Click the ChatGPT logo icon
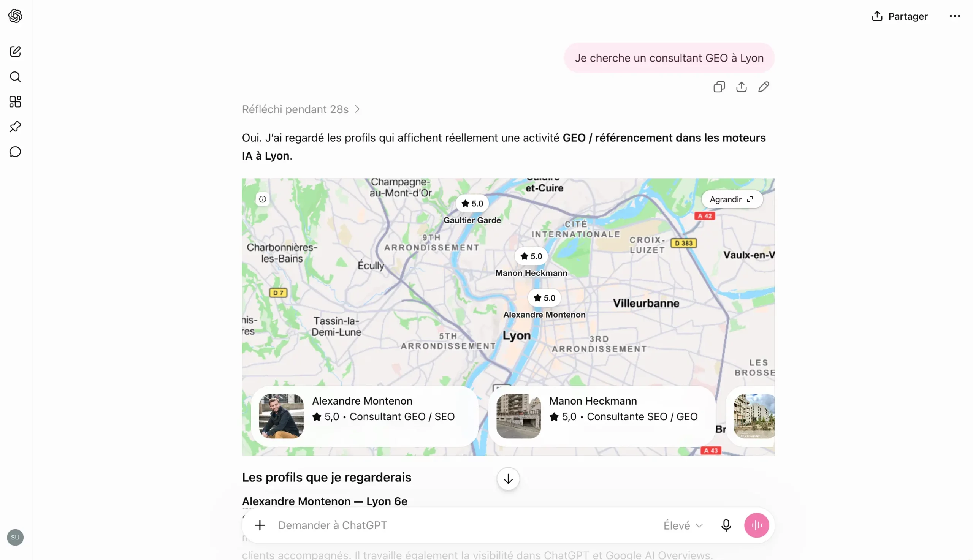 15,16
